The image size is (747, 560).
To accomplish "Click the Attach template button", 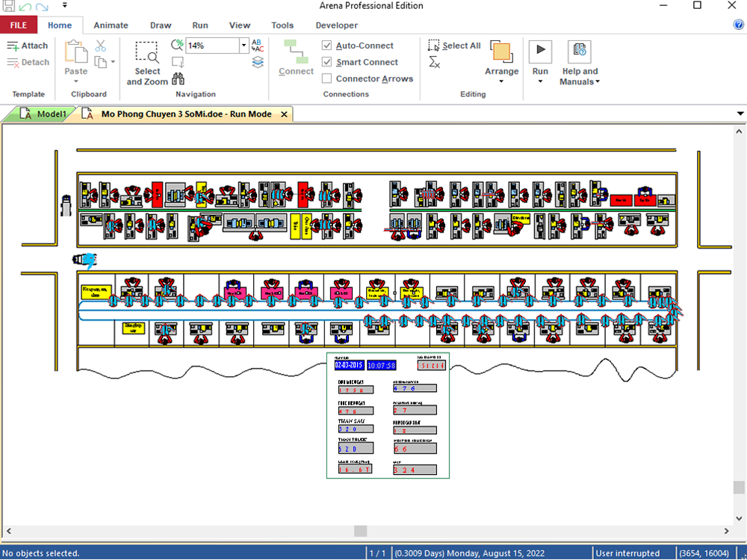I will (28, 46).
